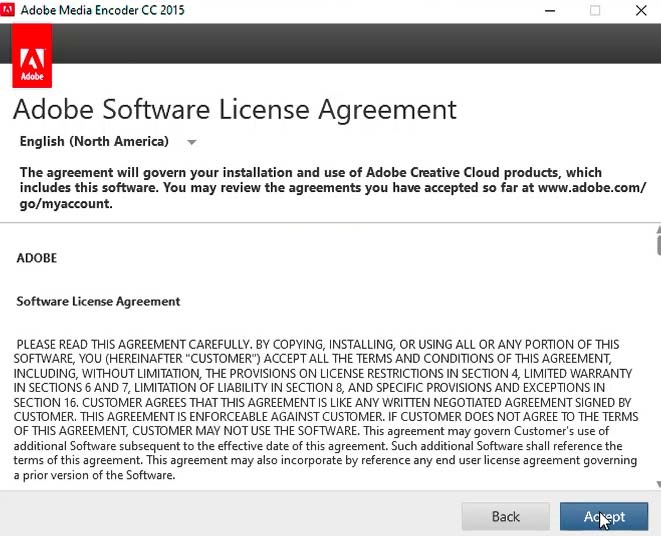The width and height of the screenshot is (661, 536).
Task: Click the Adobe Software License Agreement heading
Action: coord(234,108)
